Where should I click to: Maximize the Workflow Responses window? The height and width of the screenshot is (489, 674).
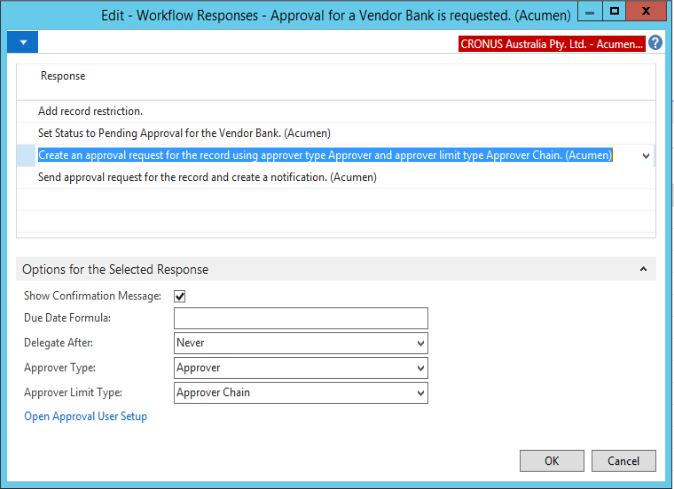[614, 11]
